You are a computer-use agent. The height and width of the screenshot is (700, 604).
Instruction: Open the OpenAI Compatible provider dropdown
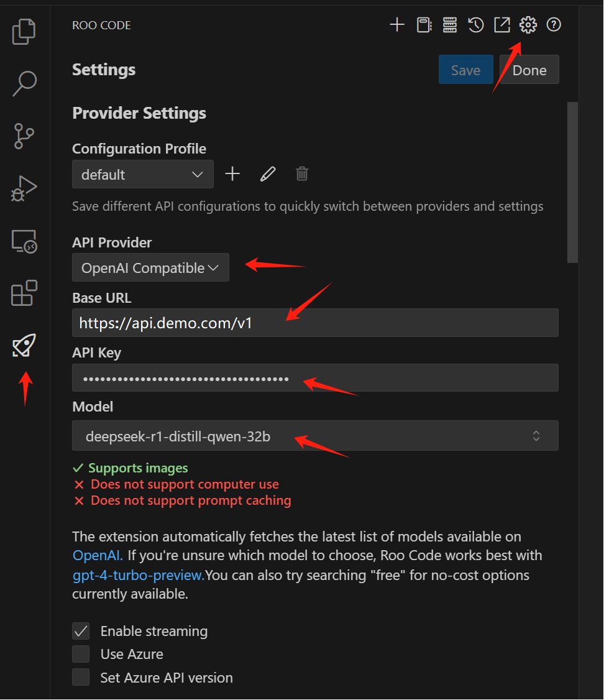click(150, 267)
